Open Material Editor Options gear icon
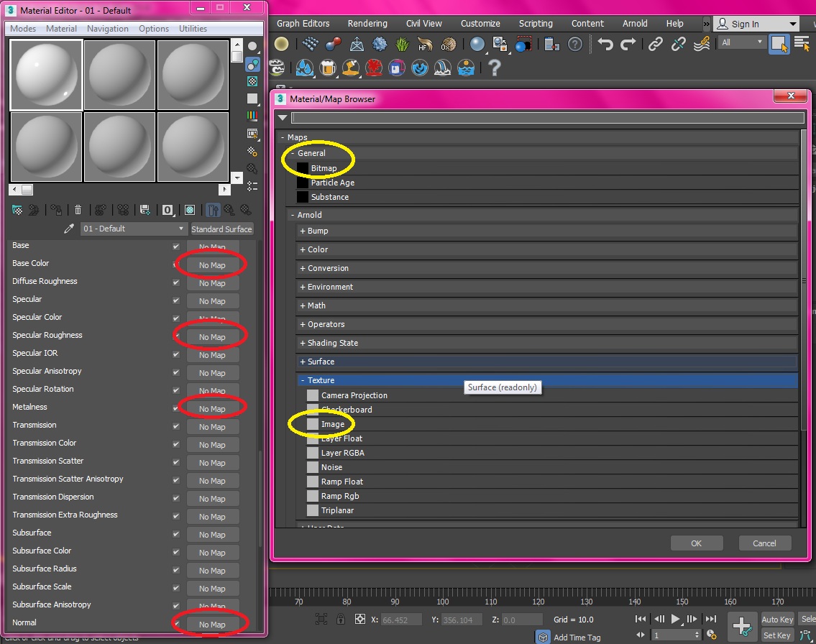 point(252,151)
